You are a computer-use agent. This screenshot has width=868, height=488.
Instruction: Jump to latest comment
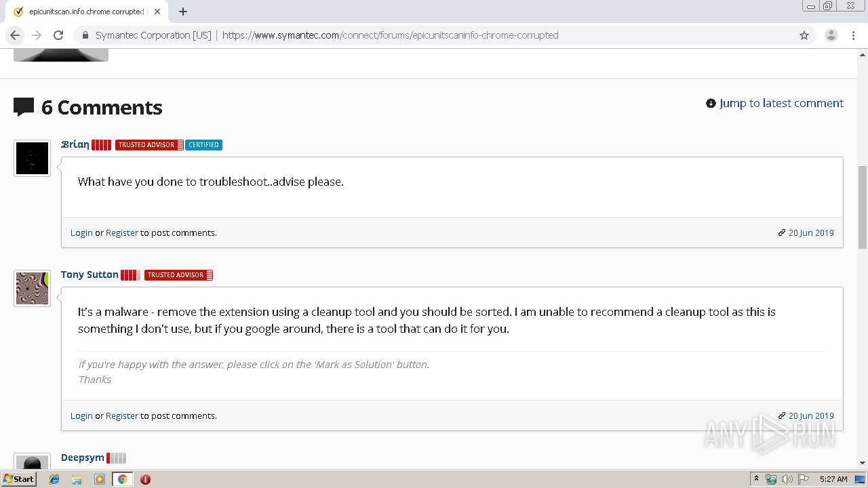781,103
